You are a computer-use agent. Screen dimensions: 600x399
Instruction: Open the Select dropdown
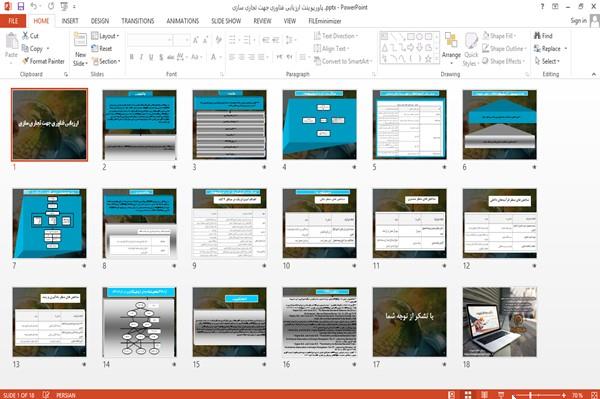[547, 61]
